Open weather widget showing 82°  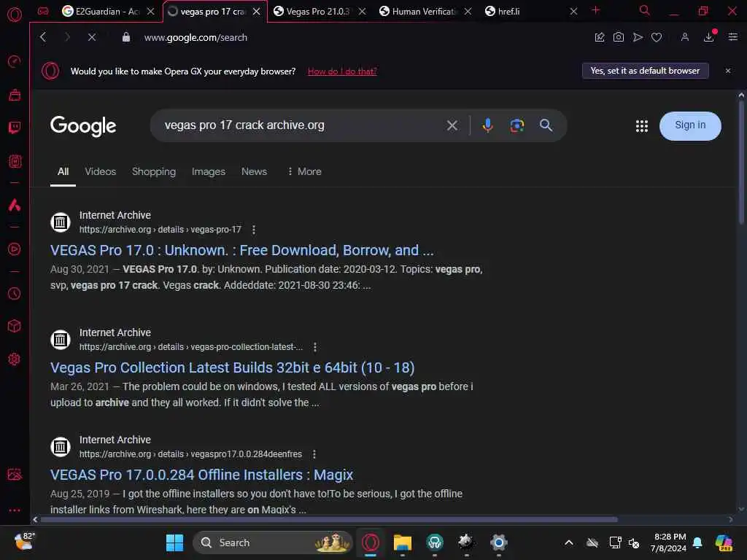pos(24,542)
